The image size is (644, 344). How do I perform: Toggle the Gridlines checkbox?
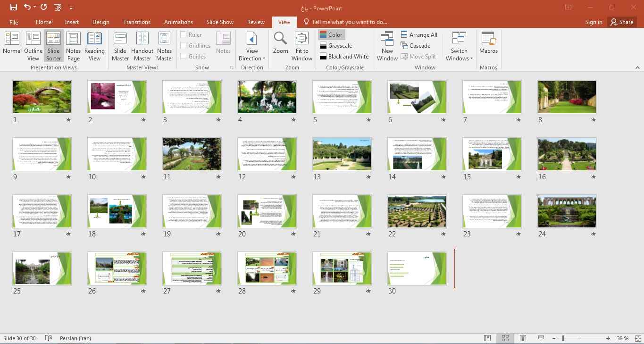point(184,45)
